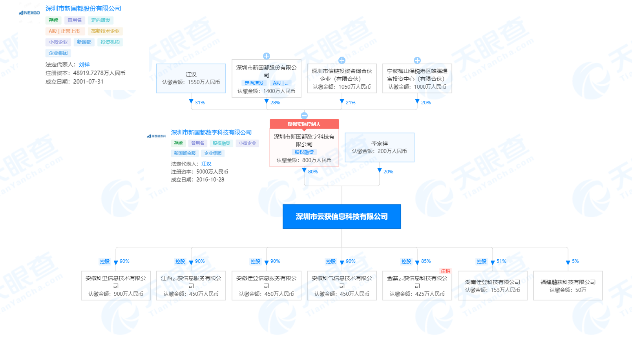Select 深圳市信链投资咨询合伙企业 node
Viewport: 632px width, 364px height.
click(342, 78)
